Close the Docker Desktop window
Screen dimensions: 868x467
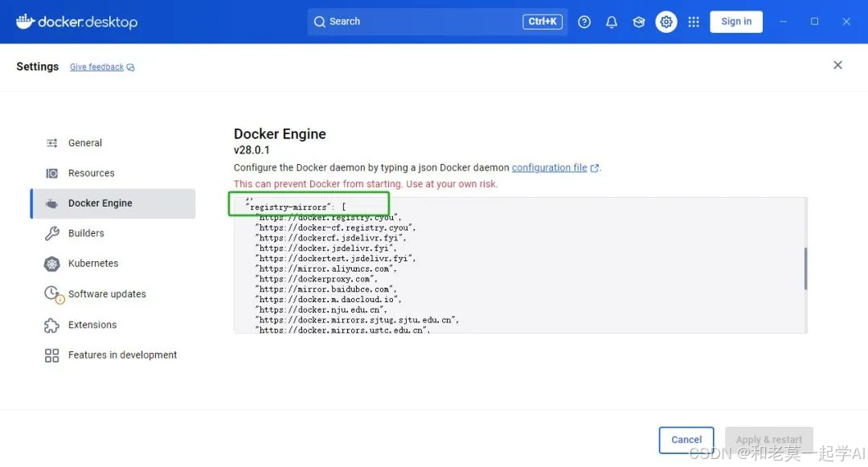(x=846, y=22)
